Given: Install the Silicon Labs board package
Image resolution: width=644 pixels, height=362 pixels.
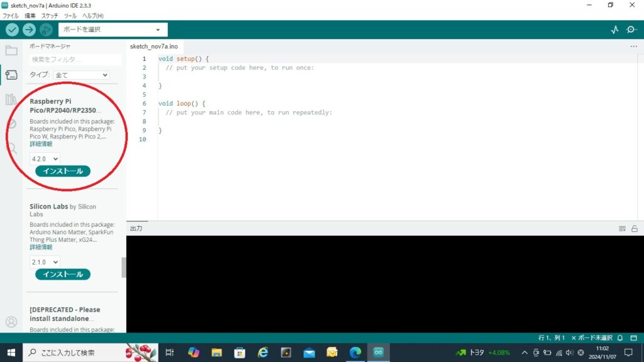Looking at the screenshot, I should click(63, 274).
